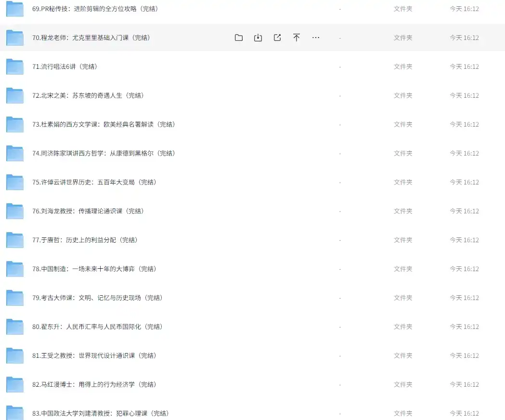Click 今天 16:12 date on row 80.翟东升
Viewport: 505px width, 420px height.
tap(464, 327)
